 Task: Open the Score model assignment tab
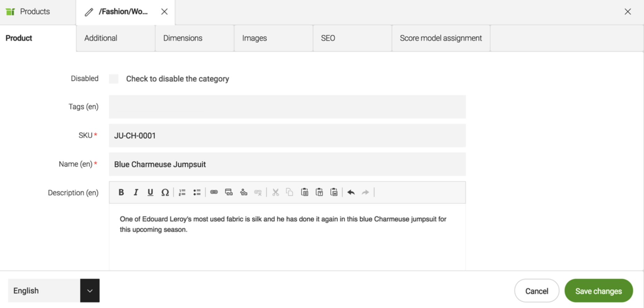[x=441, y=38]
